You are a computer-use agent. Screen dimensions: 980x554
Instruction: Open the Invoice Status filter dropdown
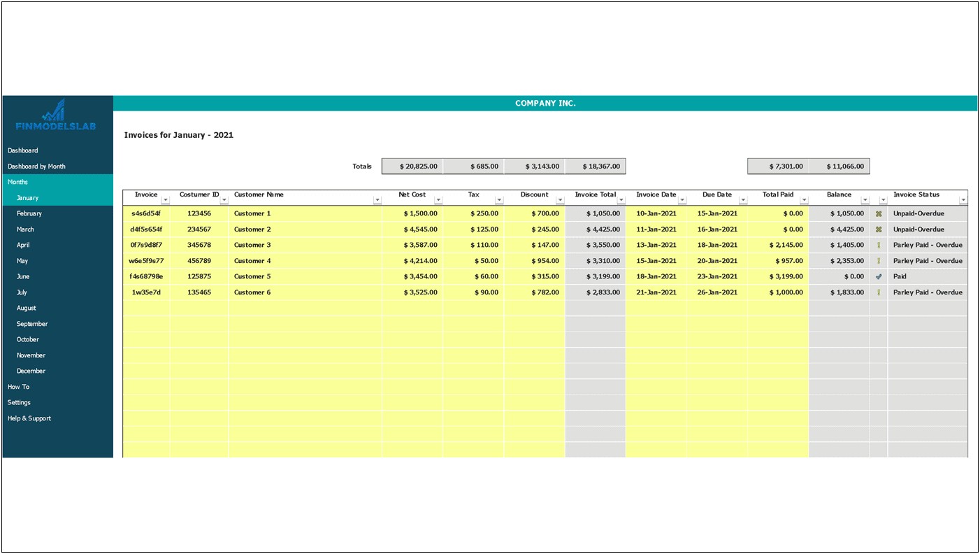pyautogui.click(x=964, y=200)
